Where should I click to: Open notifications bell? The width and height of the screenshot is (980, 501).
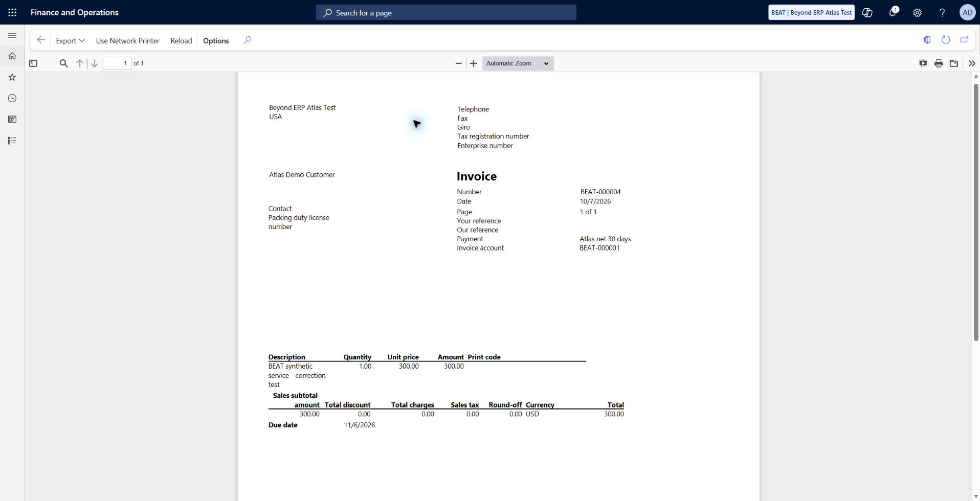tap(893, 13)
